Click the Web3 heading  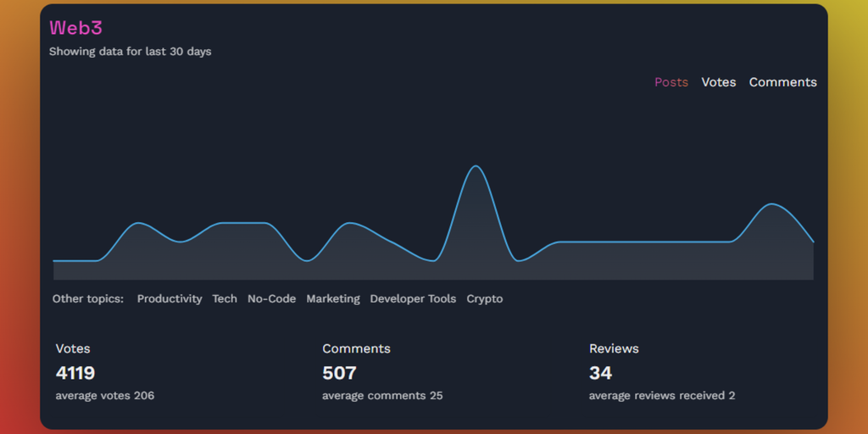[x=75, y=28]
